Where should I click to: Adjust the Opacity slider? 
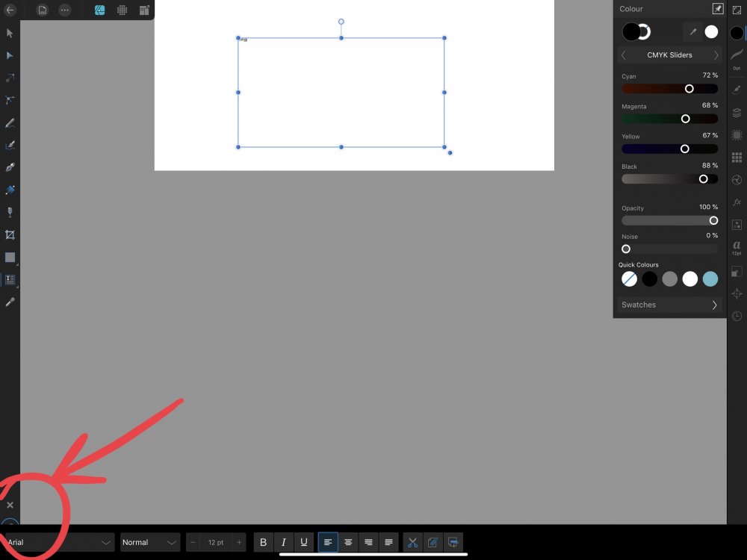point(669,220)
